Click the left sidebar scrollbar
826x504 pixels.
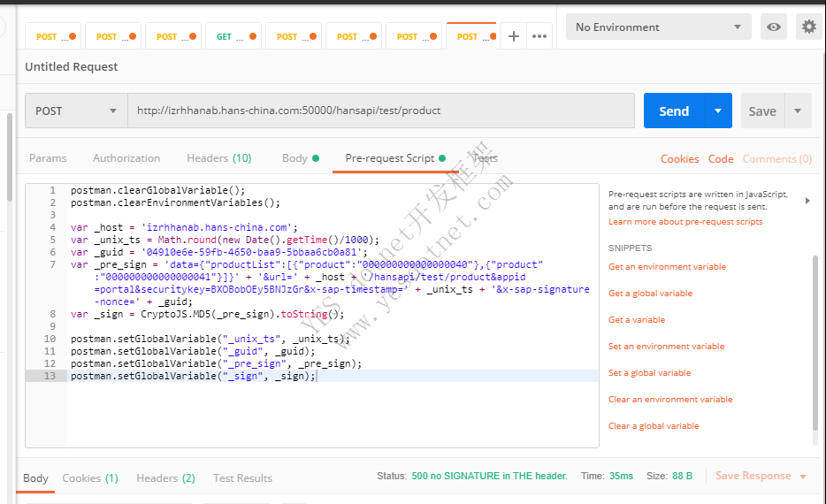point(9,157)
